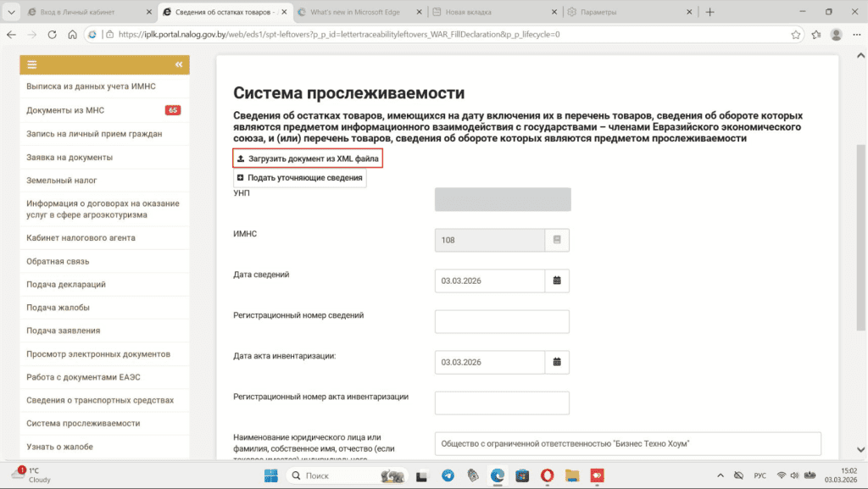This screenshot has height=489, width=868.
Task: Click Загрузить документ из XML файла
Action: click(308, 158)
